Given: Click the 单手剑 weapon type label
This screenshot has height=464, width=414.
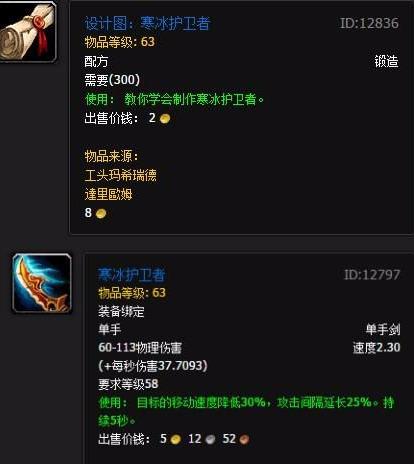Looking at the screenshot, I should click(383, 330).
